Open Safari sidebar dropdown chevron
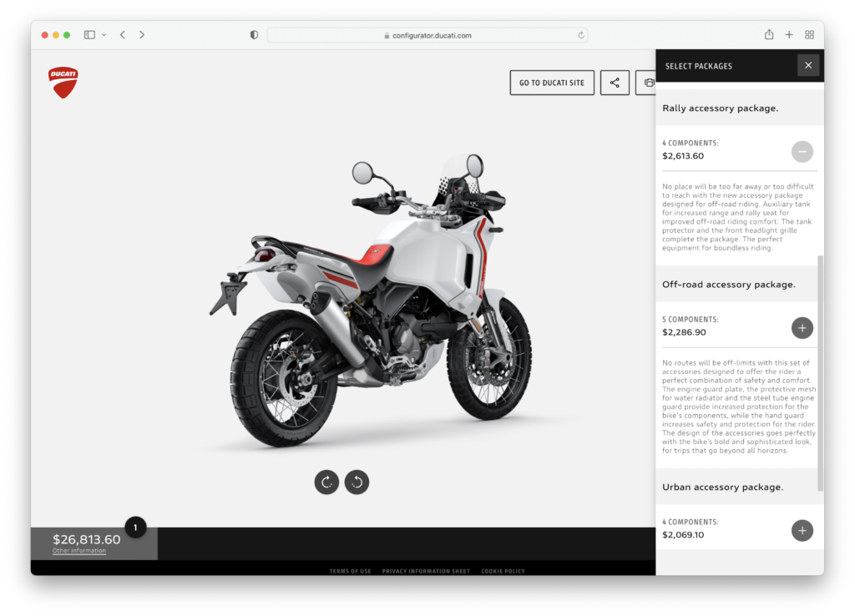 [x=104, y=35]
